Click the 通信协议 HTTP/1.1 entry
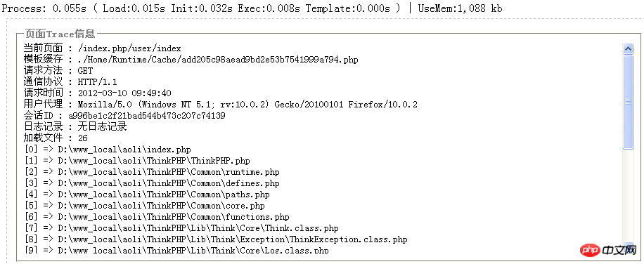The width and height of the screenshot is (644, 264). (70, 82)
